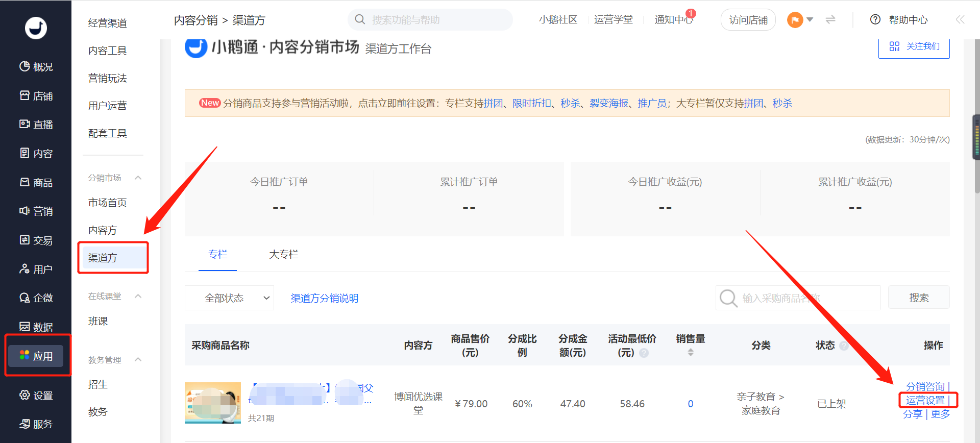
Task: Open the 设置 settings section
Action: pos(36,396)
